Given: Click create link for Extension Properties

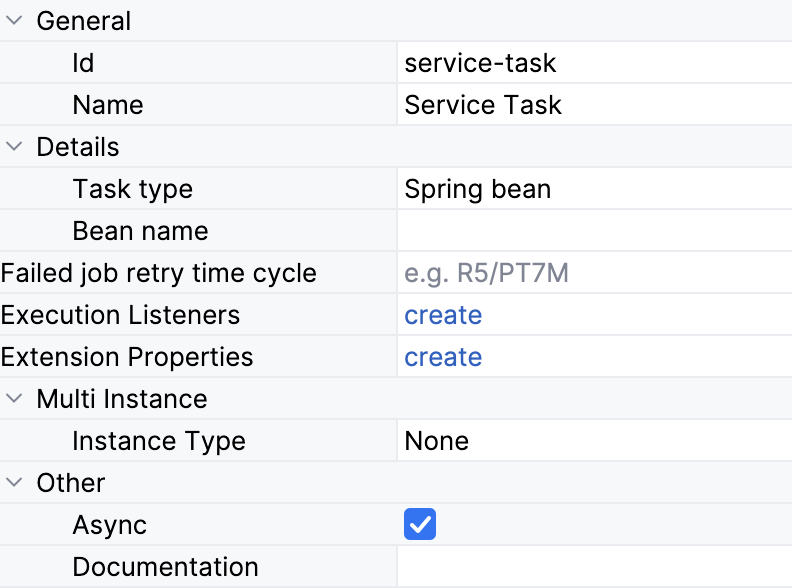Looking at the screenshot, I should (x=443, y=357).
